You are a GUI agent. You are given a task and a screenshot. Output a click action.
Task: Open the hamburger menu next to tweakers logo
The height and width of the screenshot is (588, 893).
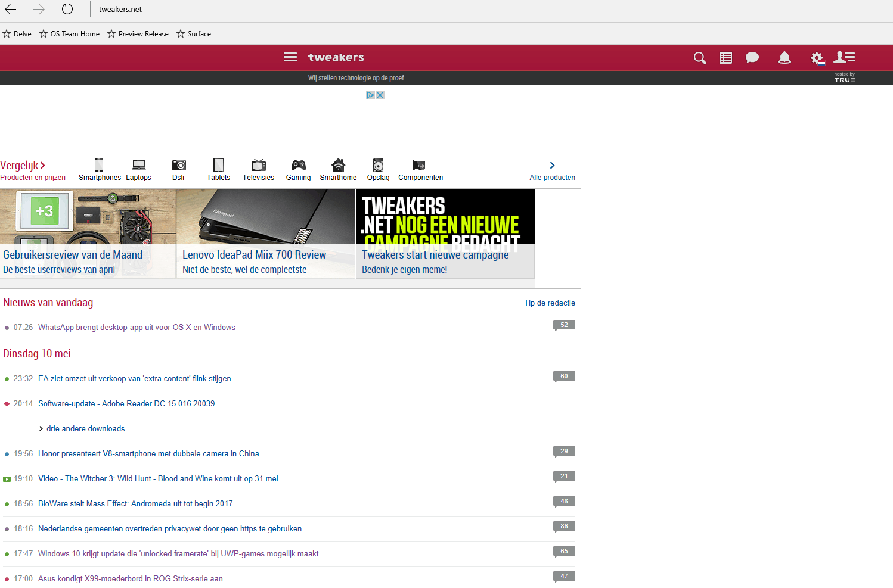tap(290, 57)
